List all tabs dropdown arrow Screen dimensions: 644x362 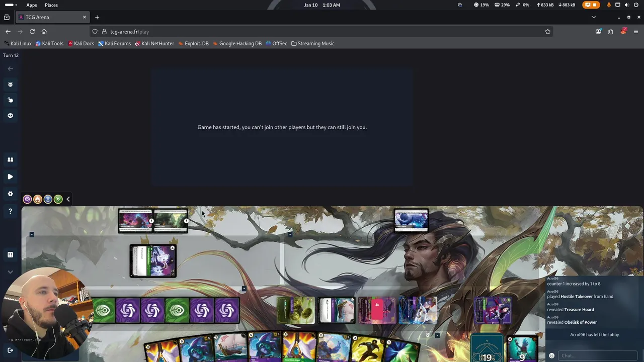[x=594, y=17]
